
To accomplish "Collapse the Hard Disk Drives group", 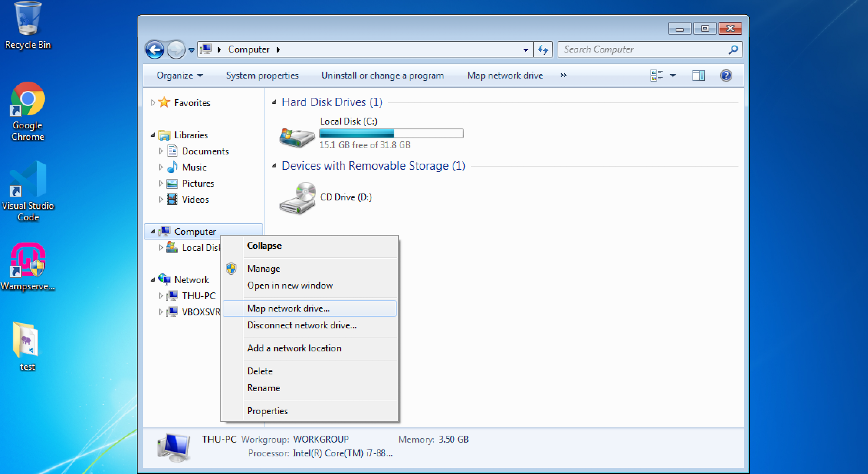I will click(274, 102).
